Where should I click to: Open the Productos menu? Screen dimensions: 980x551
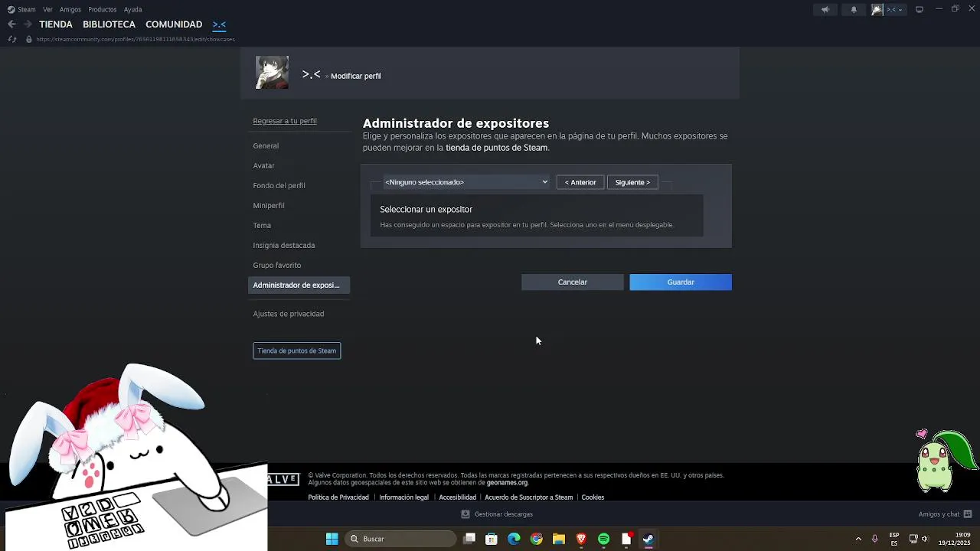[102, 9]
